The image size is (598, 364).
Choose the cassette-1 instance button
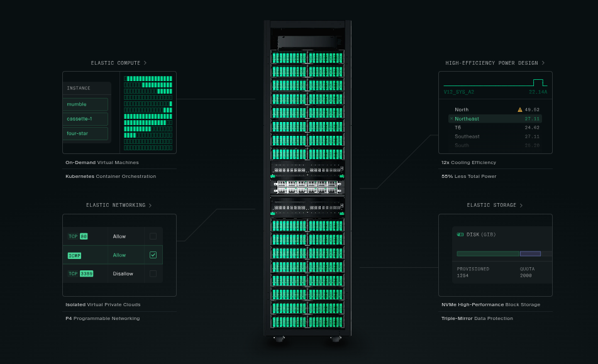pos(86,119)
